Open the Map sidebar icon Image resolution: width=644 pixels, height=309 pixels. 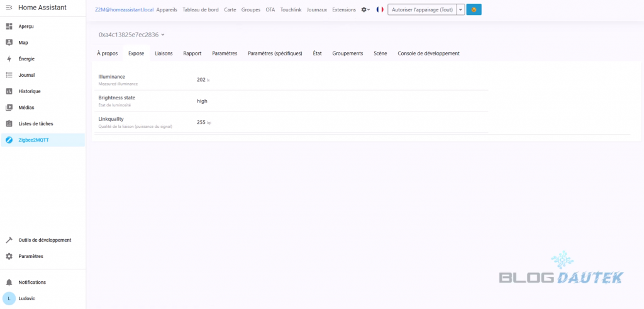(9, 43)
